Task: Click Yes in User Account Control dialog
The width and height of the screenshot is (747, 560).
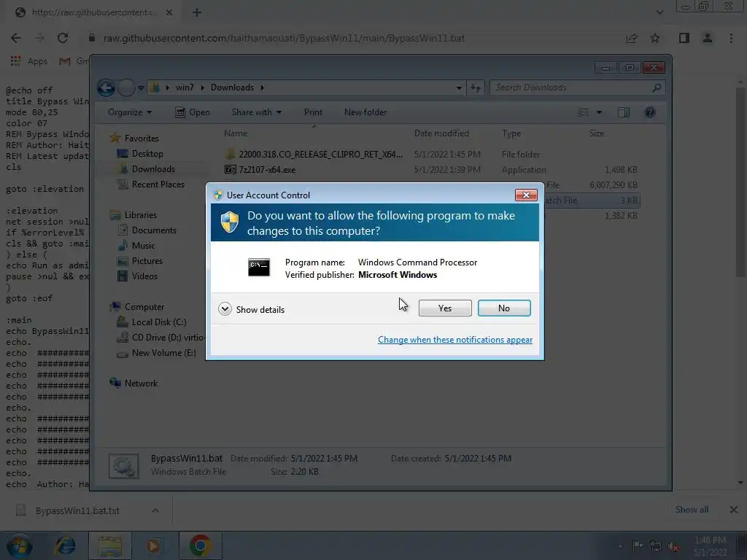Action: pyautogui.click(x=444, y=308)
